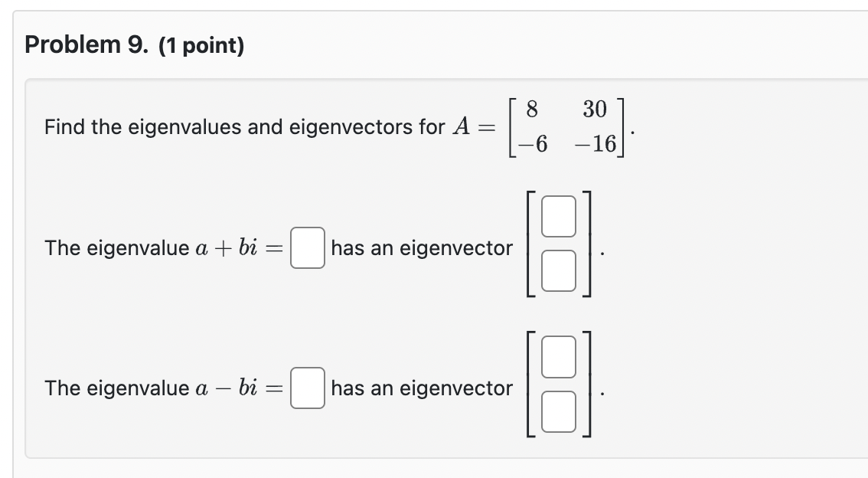The image size is (868, 478).
Task: Click the eigenvalue a − bi input box
Action: click(x=307, y=388)
